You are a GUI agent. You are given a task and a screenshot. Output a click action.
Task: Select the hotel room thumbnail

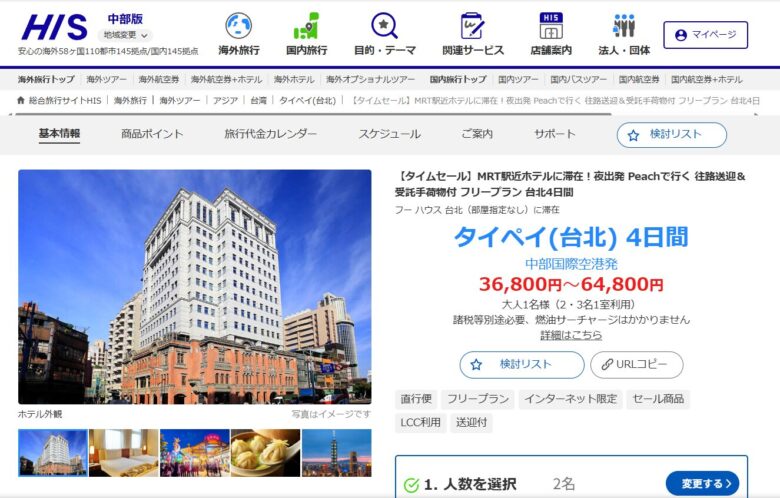click(123, 453)
